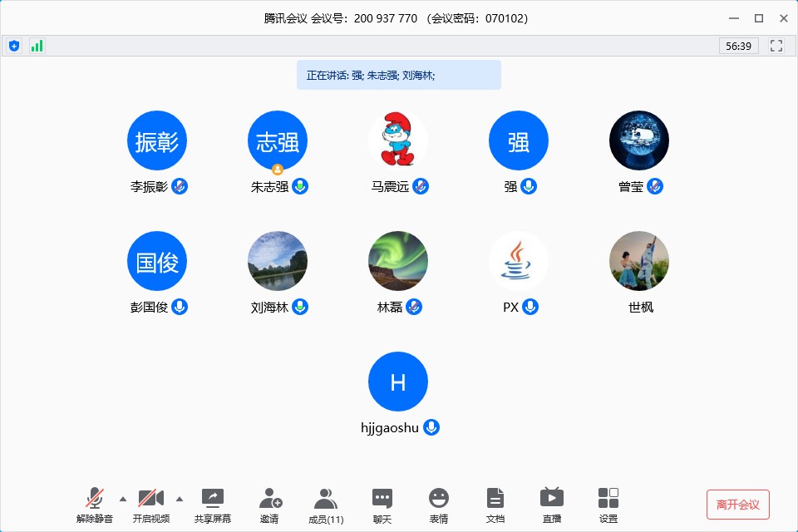
Task: Click the shield security icon
Action: tap(14, 46)
